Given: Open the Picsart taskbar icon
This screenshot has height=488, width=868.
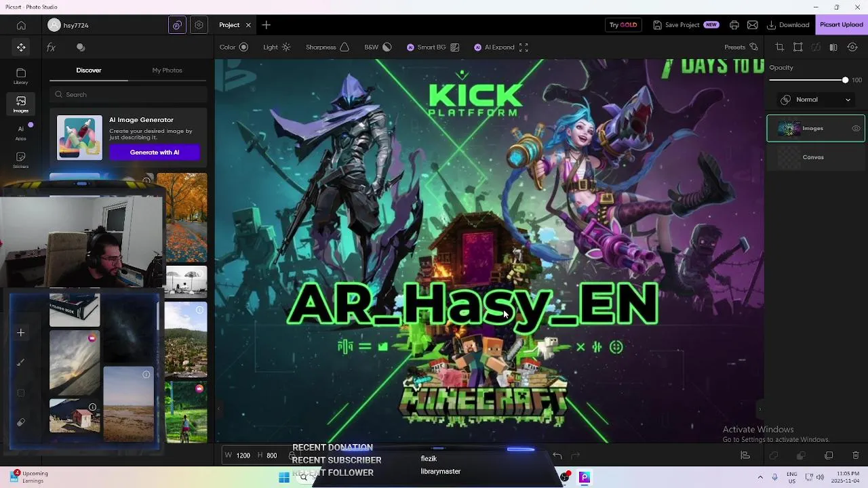Looking at the screenshot, I should coord(584,477).
